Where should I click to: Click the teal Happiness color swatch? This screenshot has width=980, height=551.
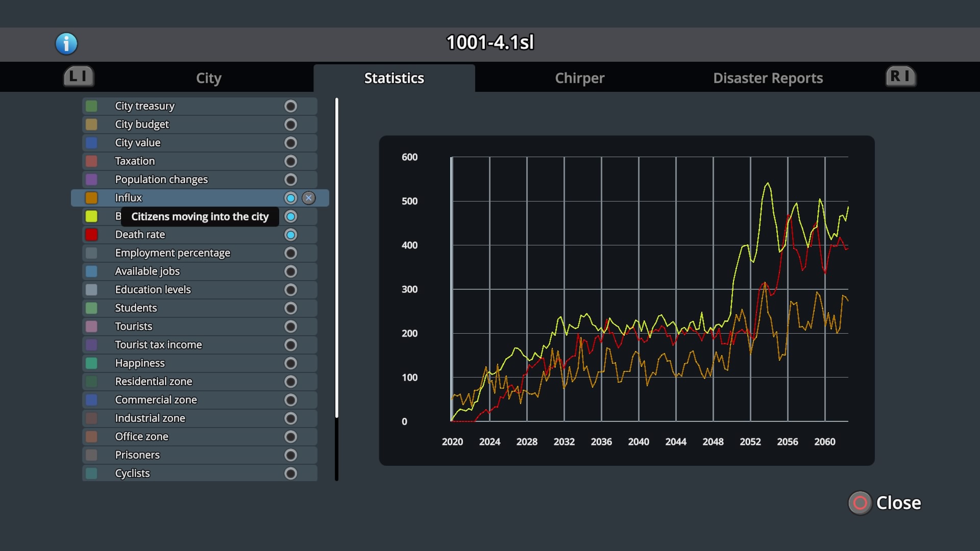coord(91,363)
